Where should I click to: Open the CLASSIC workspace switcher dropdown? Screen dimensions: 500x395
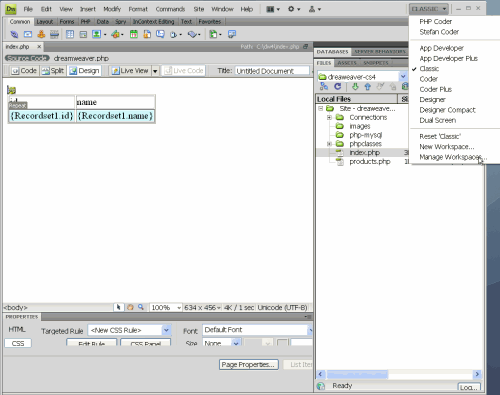(428, 9)
